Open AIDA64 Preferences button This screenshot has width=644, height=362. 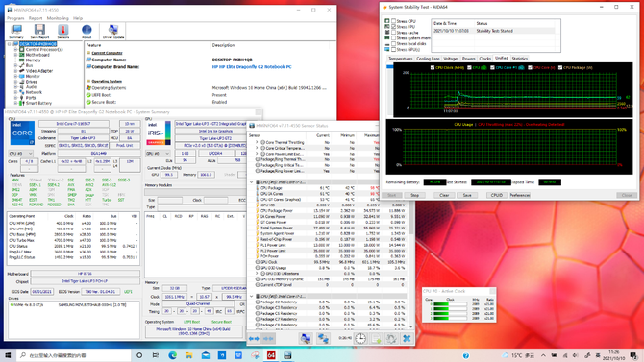(x=520, y=195)
